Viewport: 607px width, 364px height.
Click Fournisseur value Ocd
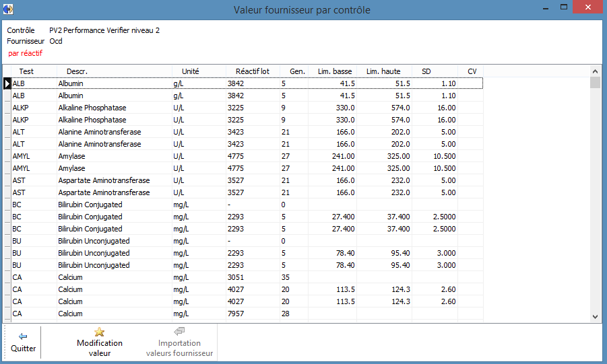click(56, 41)
